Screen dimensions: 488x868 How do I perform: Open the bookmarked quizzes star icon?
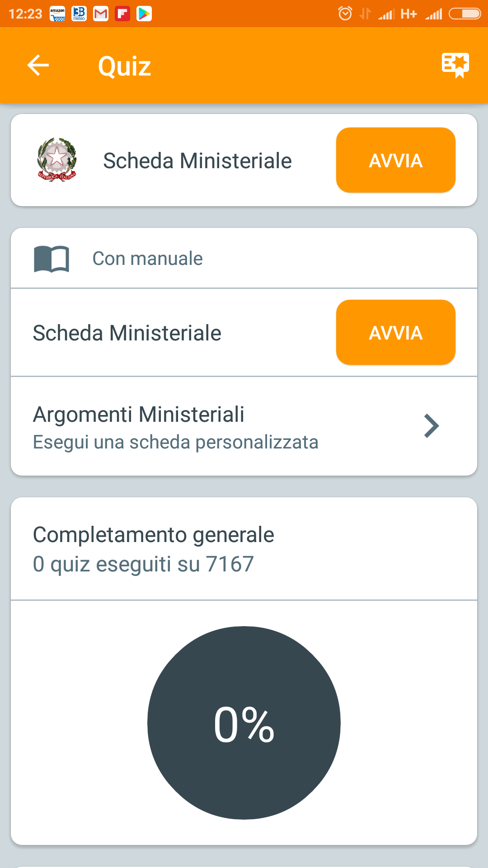click(x=455, y=65)
